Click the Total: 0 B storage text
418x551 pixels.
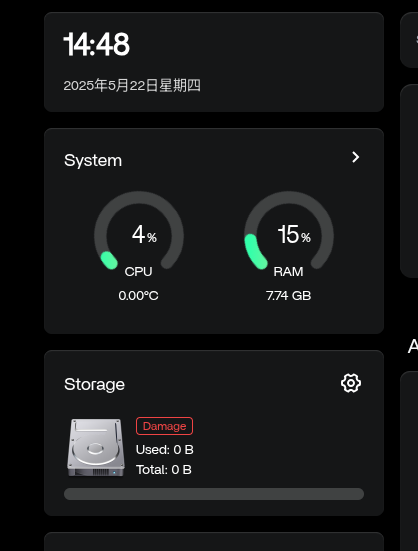pyautogui.click(x=164, y=469)
